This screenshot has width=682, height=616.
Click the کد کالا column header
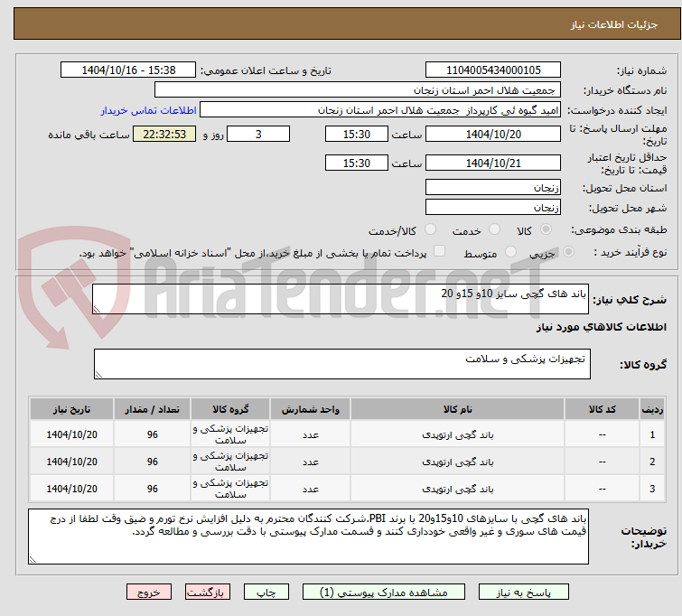click(602, 409)
